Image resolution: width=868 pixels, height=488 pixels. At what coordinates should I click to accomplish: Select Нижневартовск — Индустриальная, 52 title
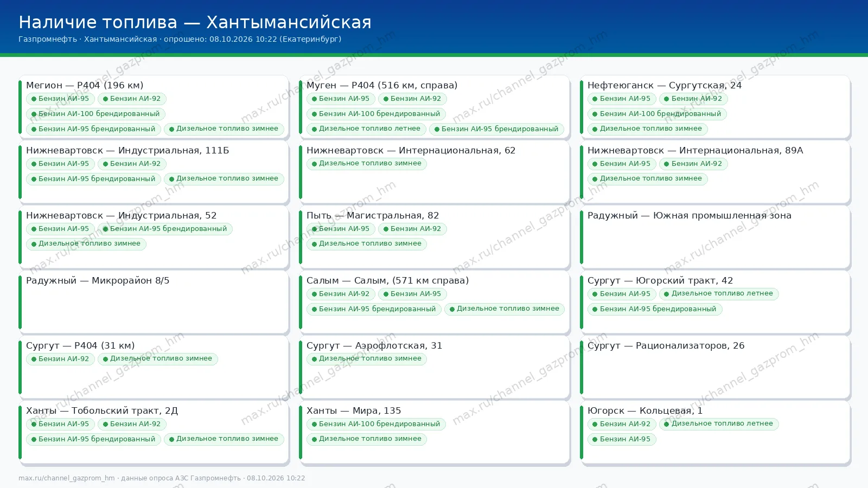[122, 215]
